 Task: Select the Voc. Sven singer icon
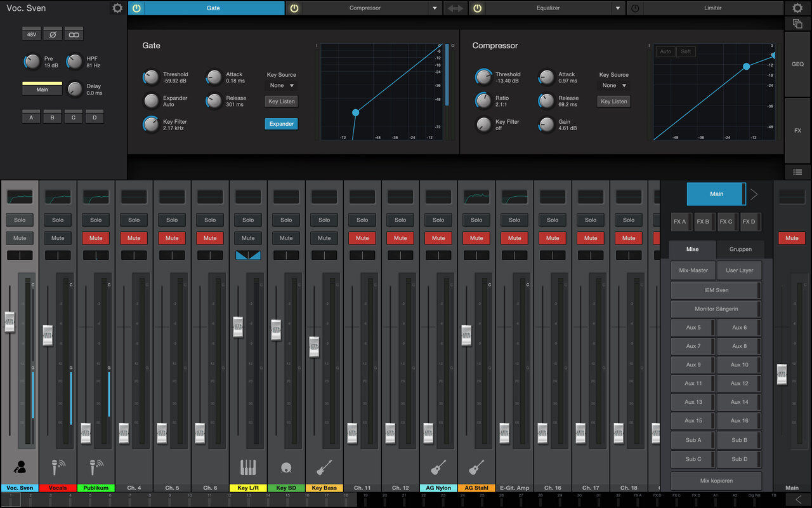[x=20, y=467]
